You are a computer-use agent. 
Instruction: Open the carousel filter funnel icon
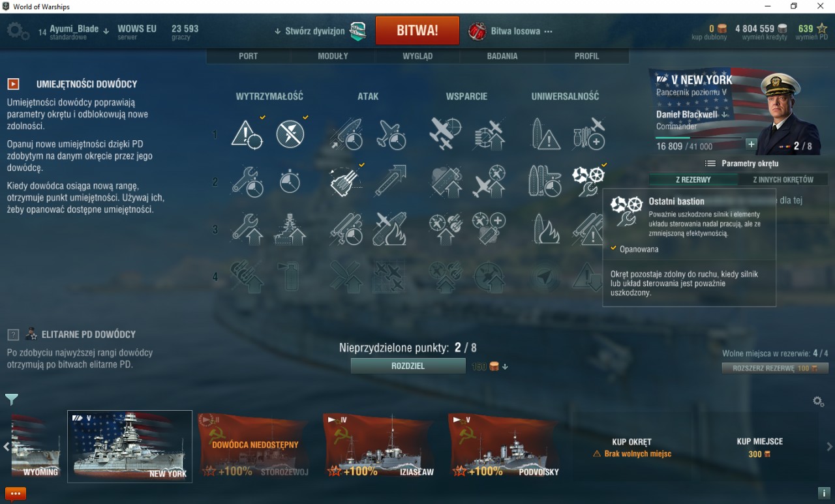[12, 399]
